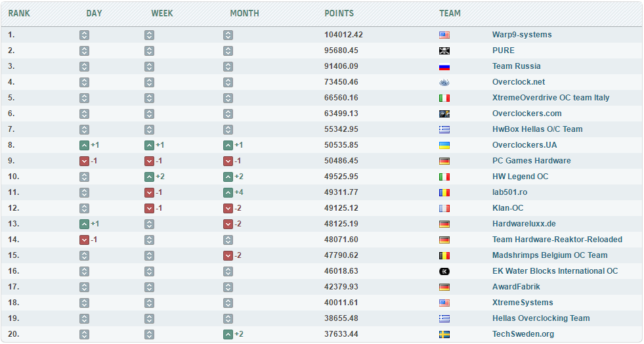Sort table by the RANK column header
The width and height of the screenshot is (644, 344).
click(19, 13)
